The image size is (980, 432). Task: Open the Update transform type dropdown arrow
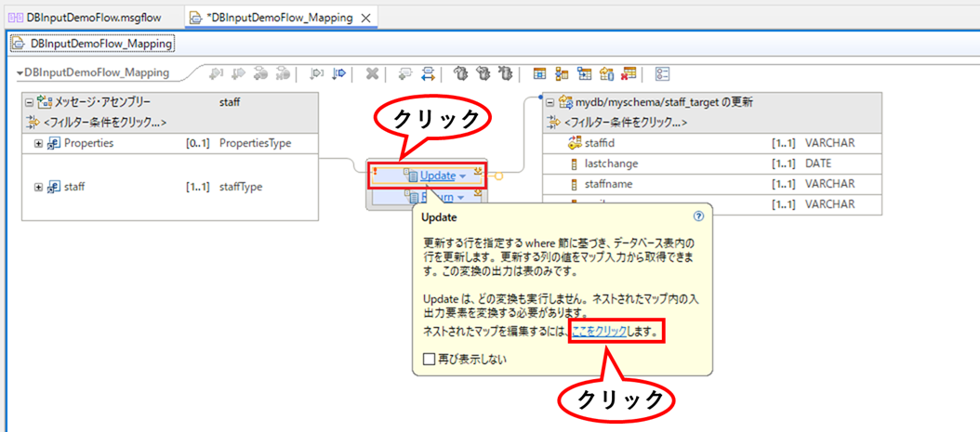point(462,177)
